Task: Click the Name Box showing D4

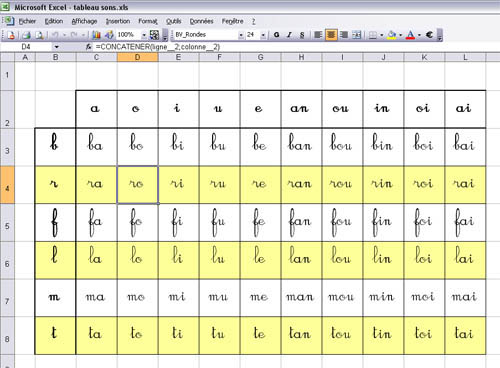Action: [26, 47]
